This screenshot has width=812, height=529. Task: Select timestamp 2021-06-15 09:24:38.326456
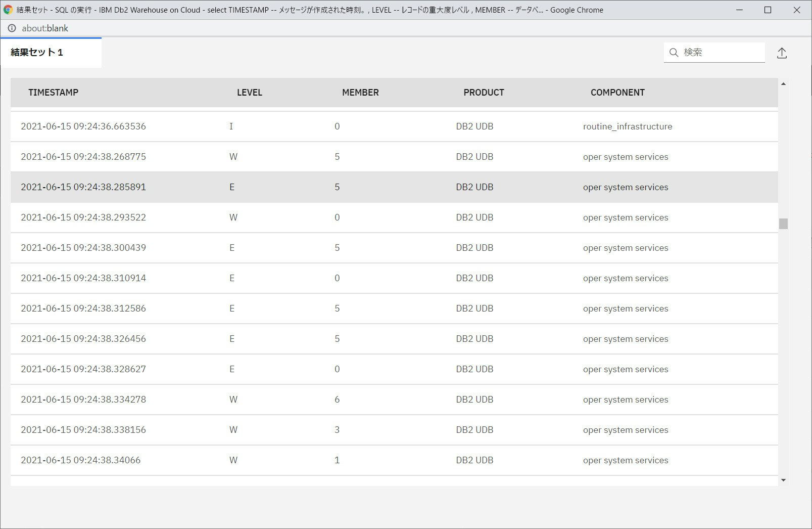pyautogui.click(x=83, y=339)
